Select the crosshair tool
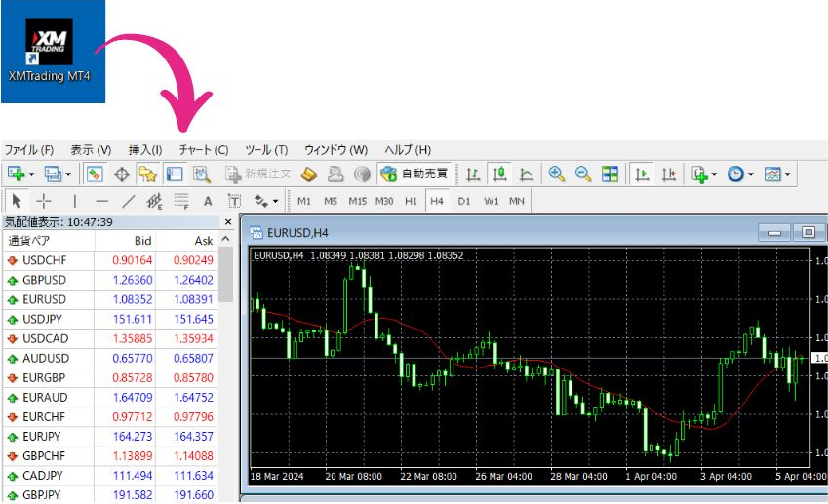Viewport: 828px width, 504px height. (44, 201)
